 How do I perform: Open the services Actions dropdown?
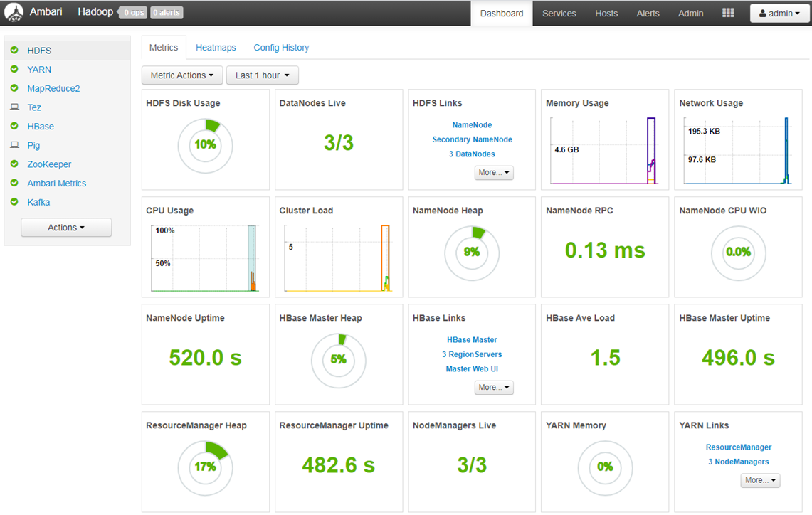click(66, 228)
